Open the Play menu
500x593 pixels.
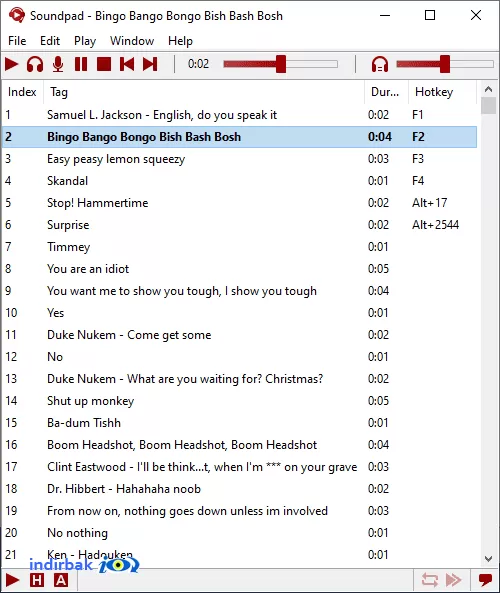[85, 41]
